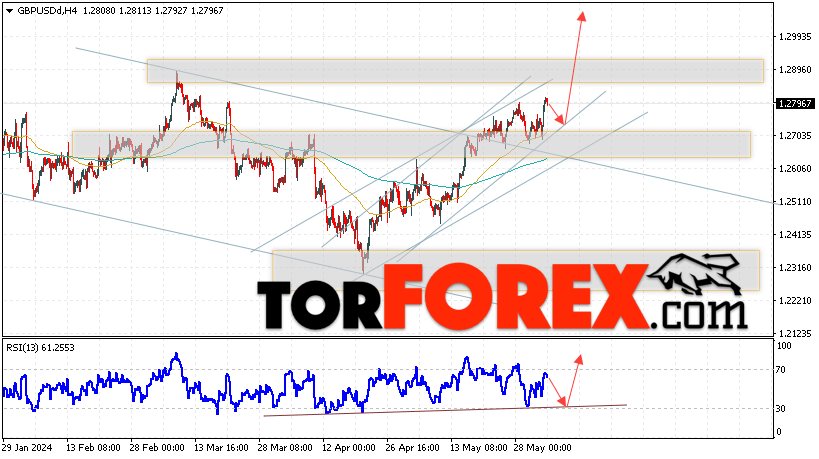This screenshot has height=459, width=819.
Task: Click the 1.25110 price axis label
Action: (x=795, y=202)
